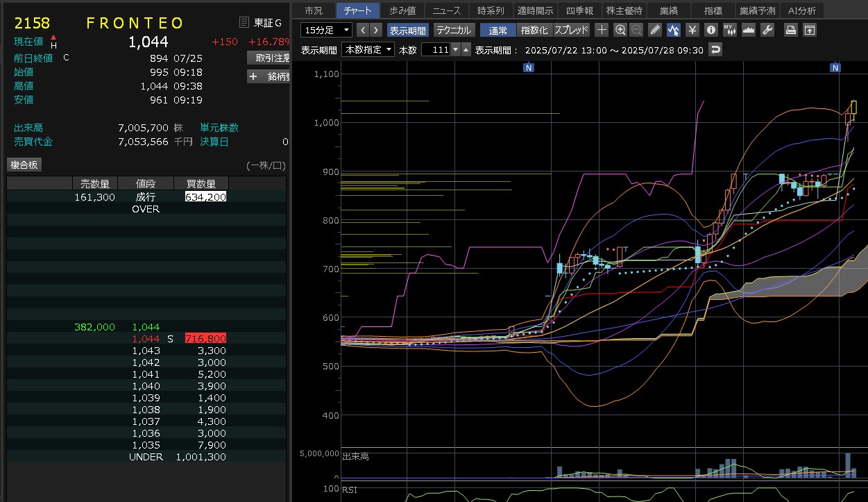This screenshot has width=868, height=502.
Task: Increase the bar count stepper
Action: pyautogui.click(x=466, y=49)
